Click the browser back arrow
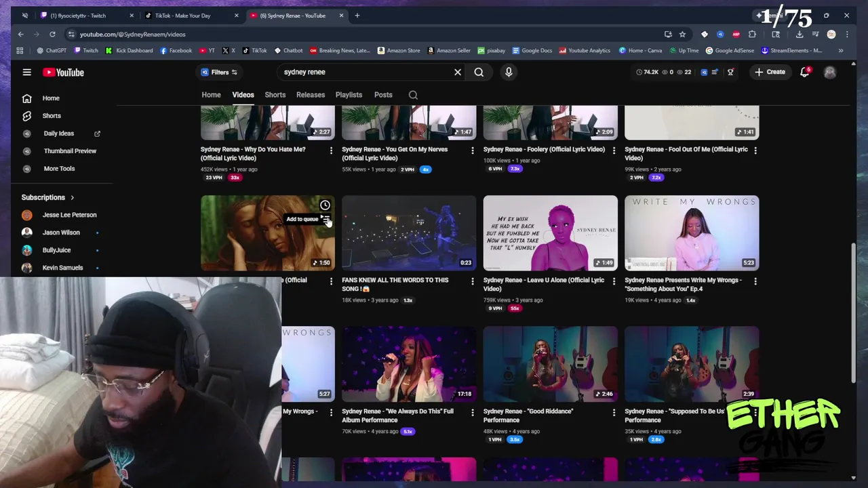868x488 pixels. coord(21,34)
